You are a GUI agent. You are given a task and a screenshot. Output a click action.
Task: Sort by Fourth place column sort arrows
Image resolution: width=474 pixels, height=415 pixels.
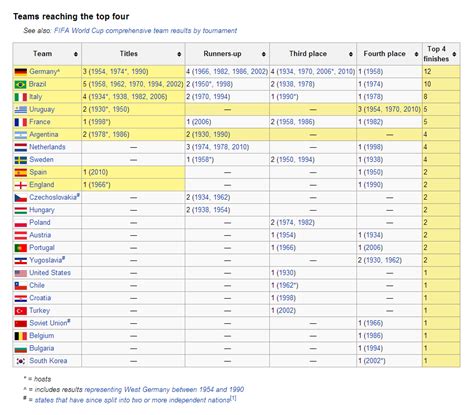pyautogui.click(x=416, y=54)
